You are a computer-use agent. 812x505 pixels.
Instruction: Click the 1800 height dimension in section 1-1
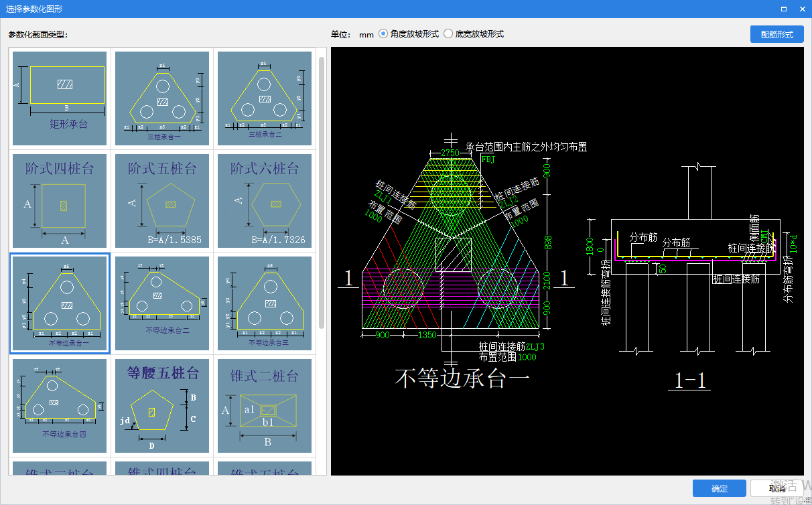(590, 247)
